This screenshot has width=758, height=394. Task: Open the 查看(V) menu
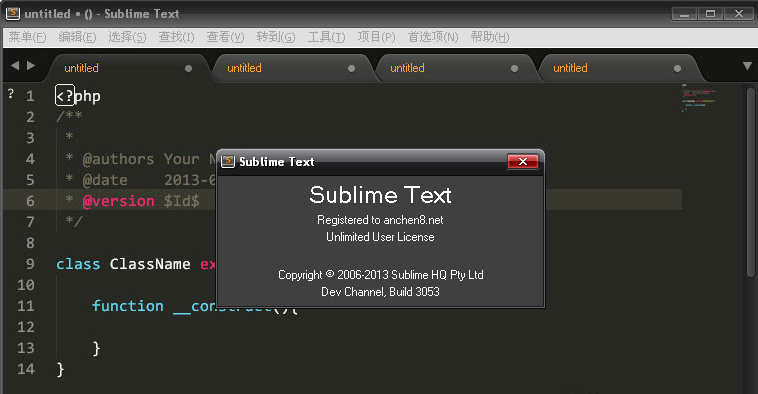tap(225, 37)
